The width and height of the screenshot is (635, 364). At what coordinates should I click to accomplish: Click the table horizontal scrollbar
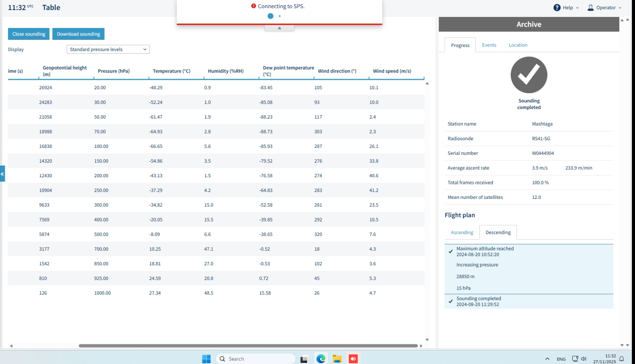248,346
